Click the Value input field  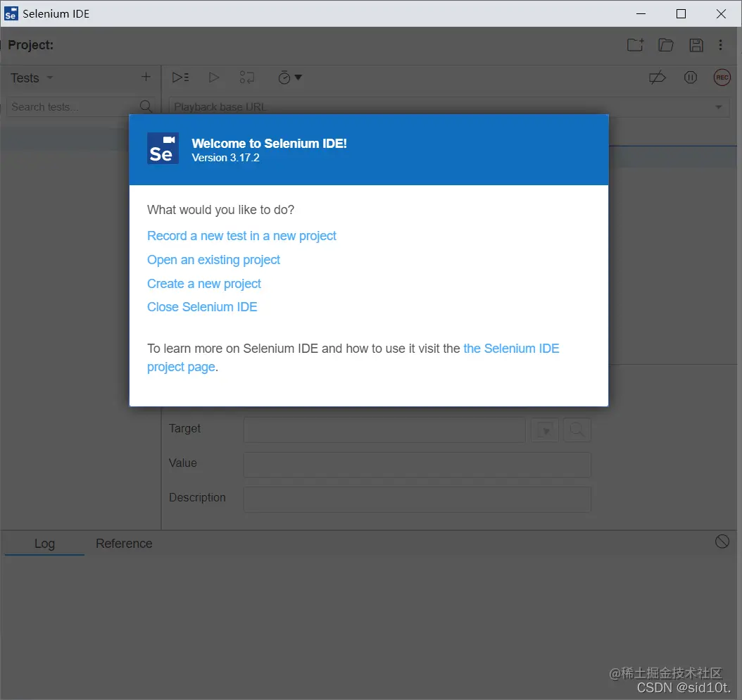417,465
